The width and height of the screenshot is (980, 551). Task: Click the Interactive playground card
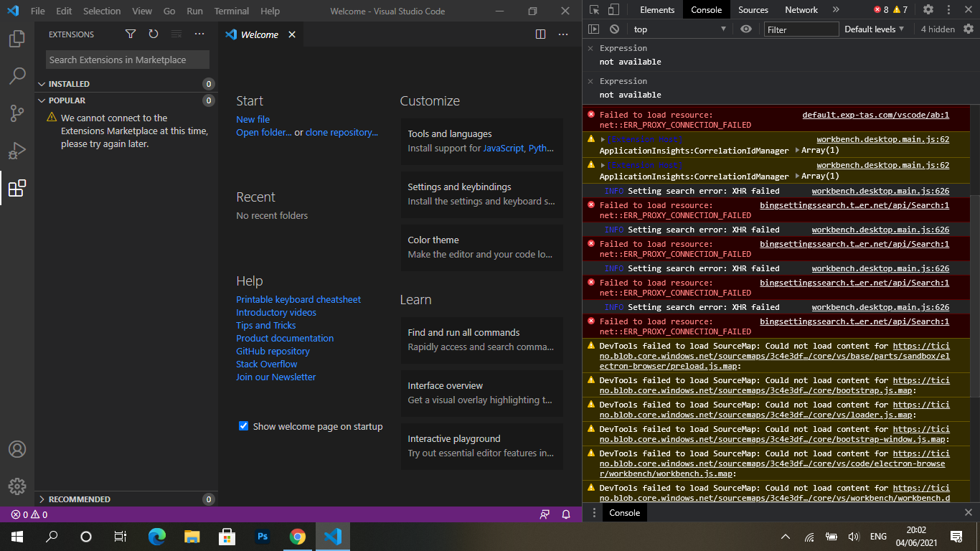click(481, 446)
